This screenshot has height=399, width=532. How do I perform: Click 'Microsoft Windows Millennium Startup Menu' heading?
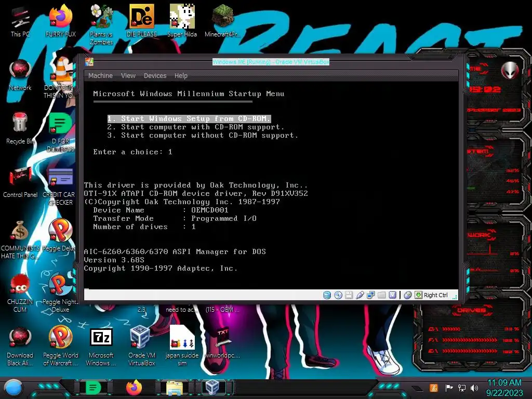click(189, 94)
